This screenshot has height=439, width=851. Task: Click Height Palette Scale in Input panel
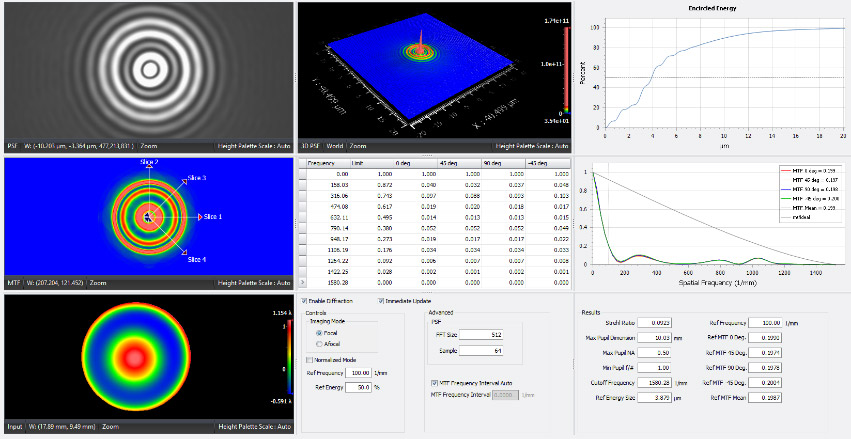coord(253,427)
